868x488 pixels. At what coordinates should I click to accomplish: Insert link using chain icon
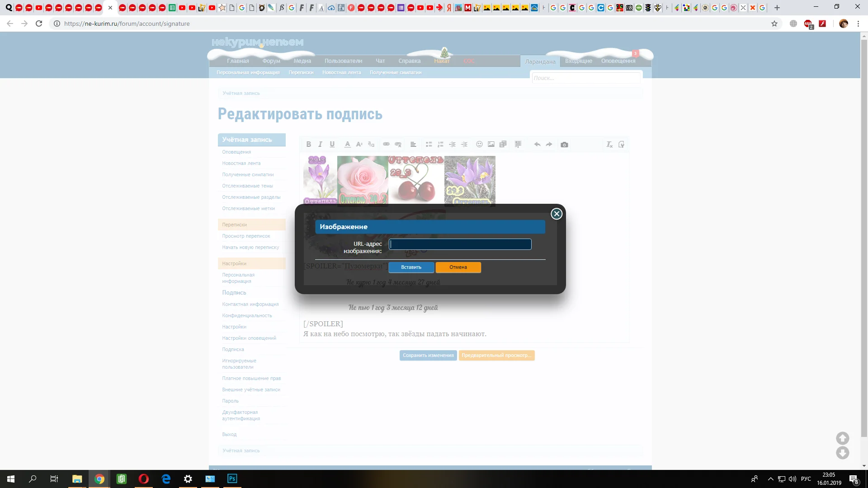(386, 145)
